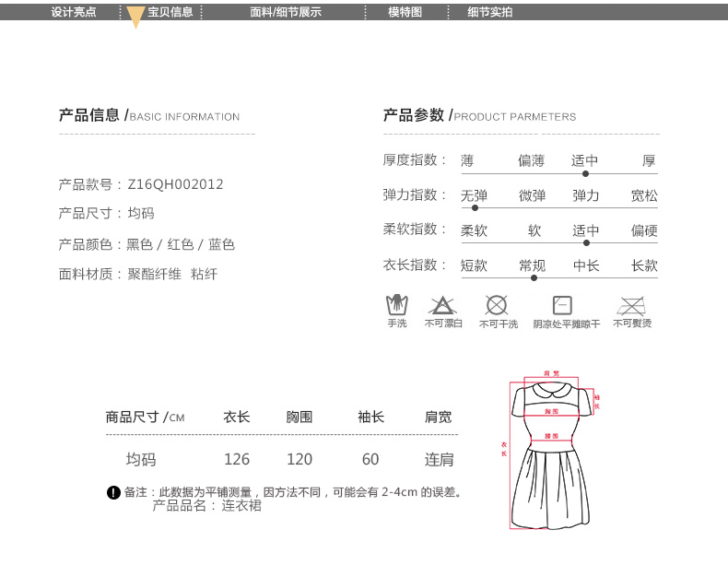Click the thickness slider dot at 适中
This screenshot has height=565, width=728.
pos(585,173)
